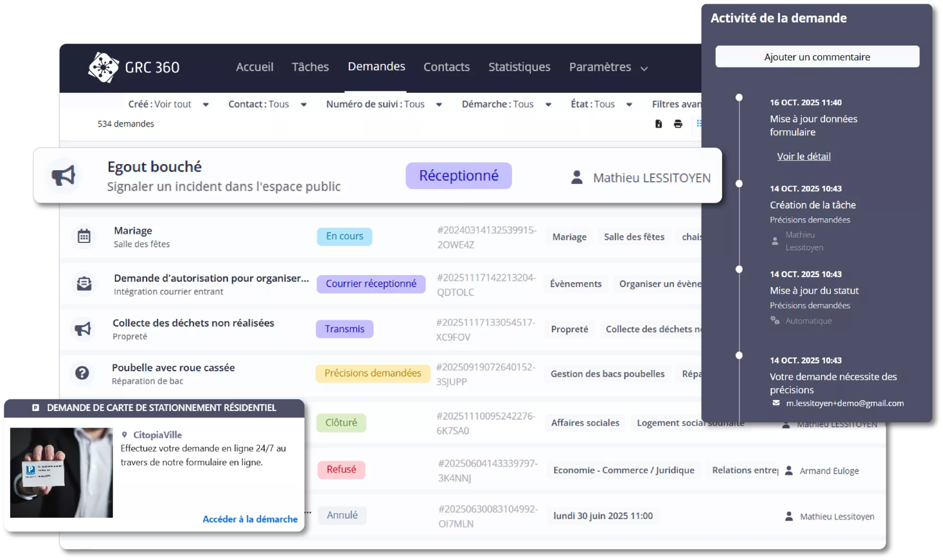Screen dimensions: 943x560
Task: Click the question mark icon on Poubelle avec roue cassée
Action: (83, 374)
